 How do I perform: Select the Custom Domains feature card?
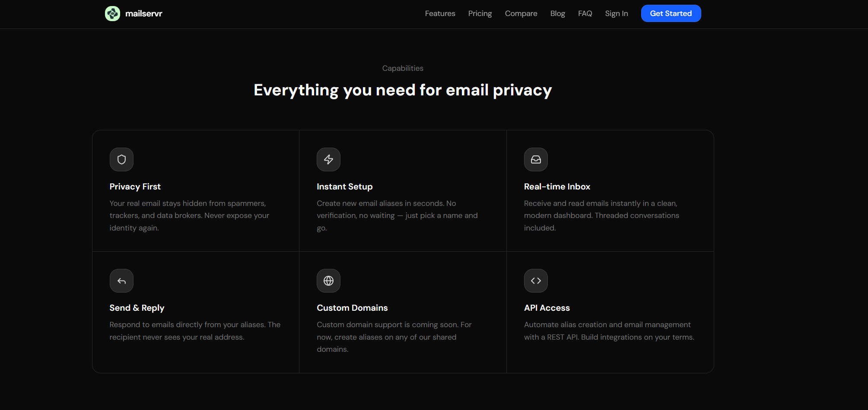point(402,312)
